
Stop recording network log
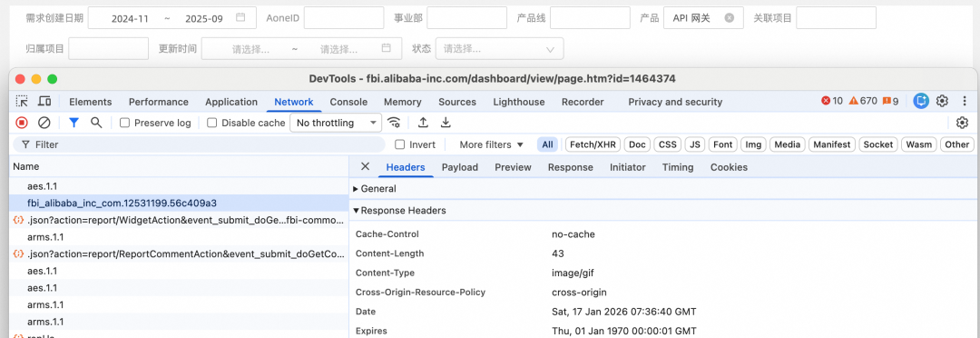point(22,123)
